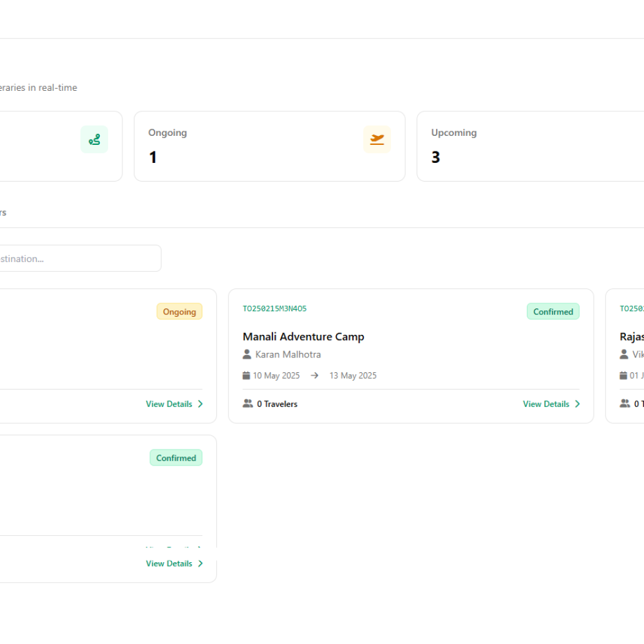The image size is (644, 644).
Task: Click the green route icon in the stat card
Action: coord(95,140)
